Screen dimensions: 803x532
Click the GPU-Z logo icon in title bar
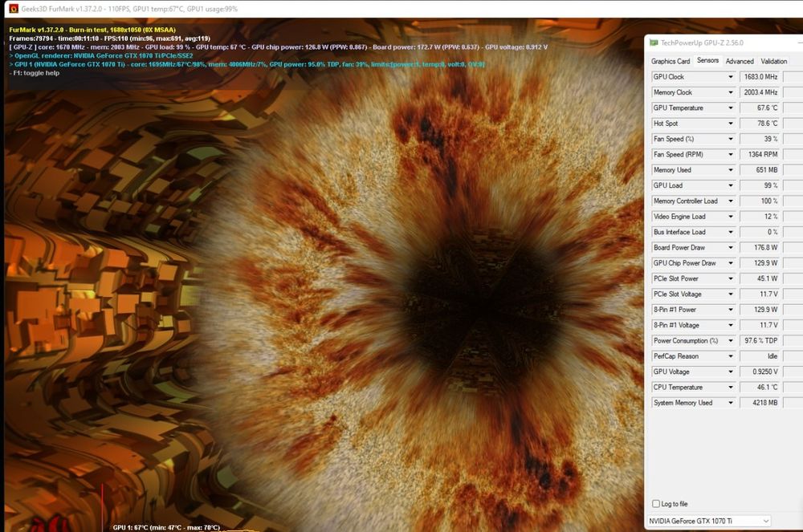654,43
